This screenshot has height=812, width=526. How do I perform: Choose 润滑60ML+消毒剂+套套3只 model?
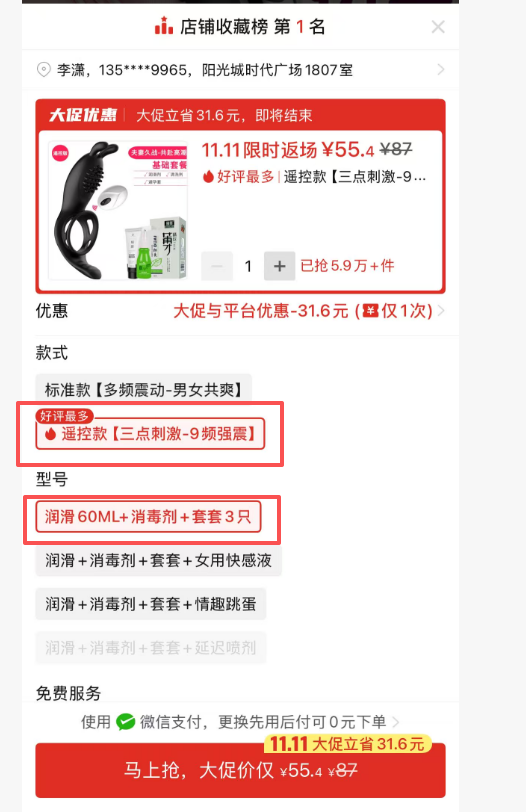148,516
